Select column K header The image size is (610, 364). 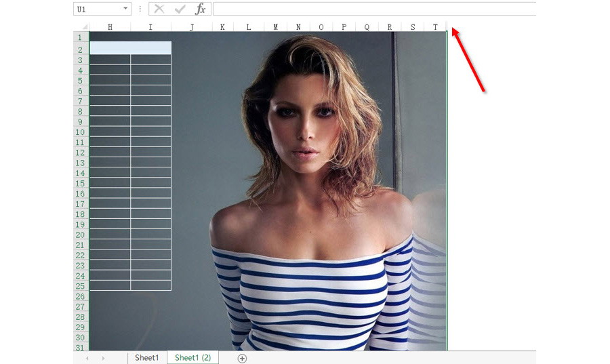coord(222,27)
